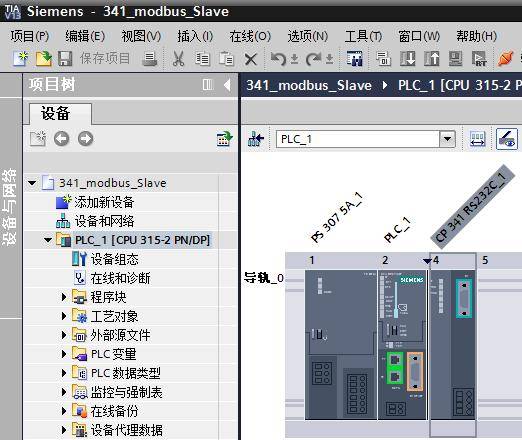Image resolution: width=522 pixels, height=440 pixels.
Task: Delete selection with the X icon
Action: pos(251,59)
